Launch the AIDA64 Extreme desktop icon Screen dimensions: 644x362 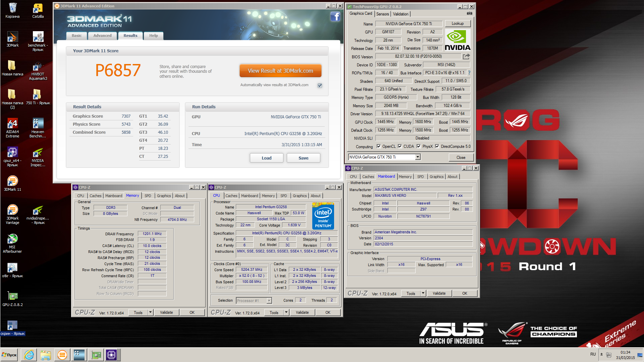[x=12, y=128]
